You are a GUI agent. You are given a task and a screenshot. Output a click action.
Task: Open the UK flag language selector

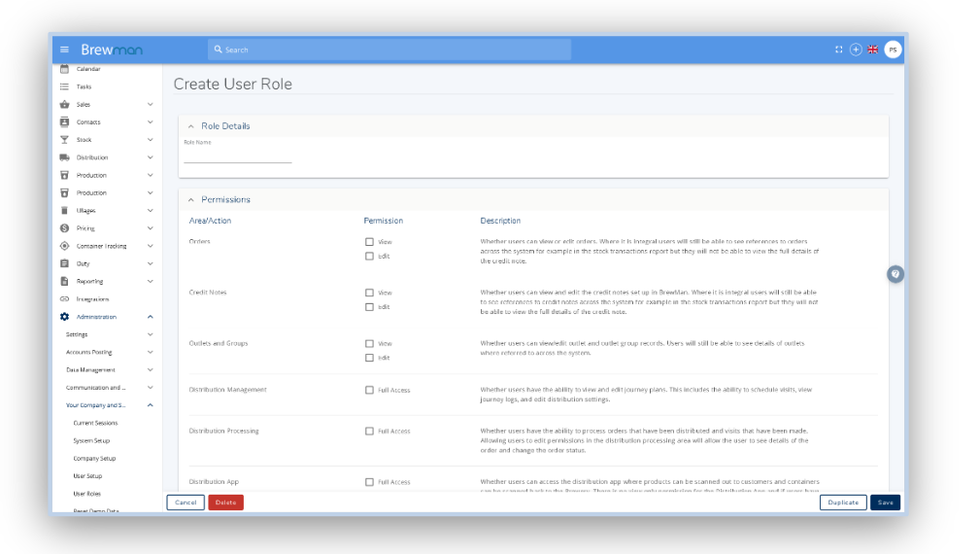coord(872,50)
